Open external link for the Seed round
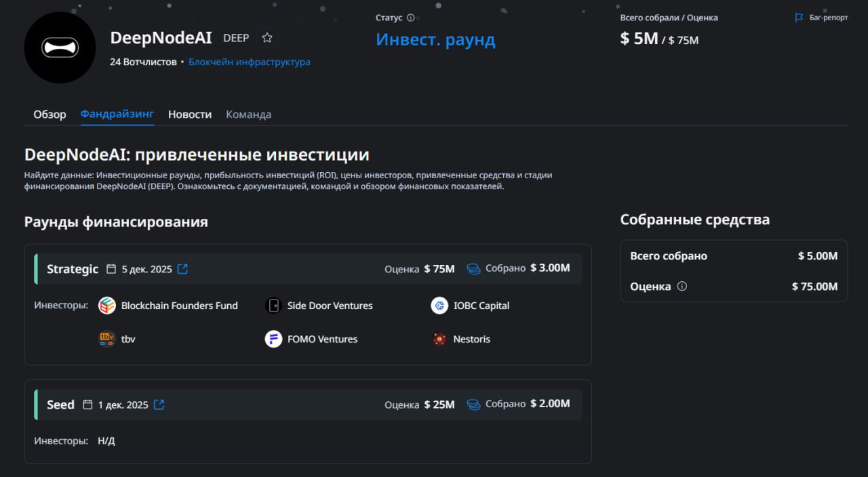868x477 pixels. (159, 404)
